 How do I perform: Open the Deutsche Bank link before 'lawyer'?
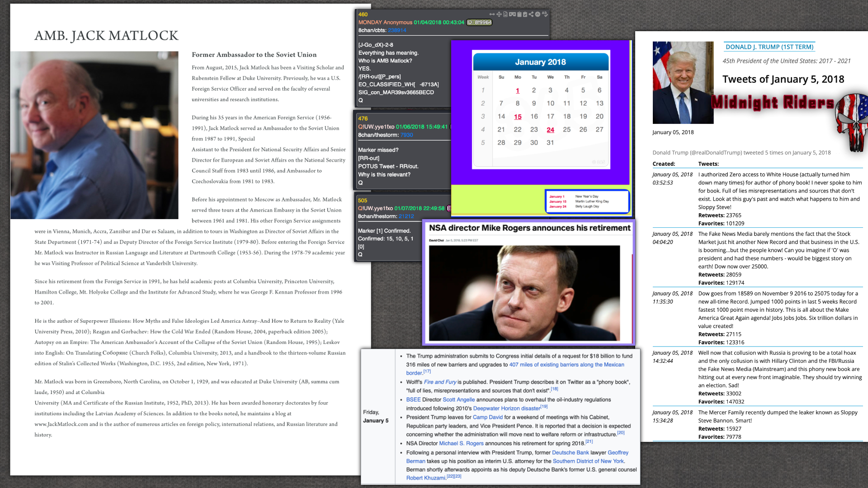(570, 452)
